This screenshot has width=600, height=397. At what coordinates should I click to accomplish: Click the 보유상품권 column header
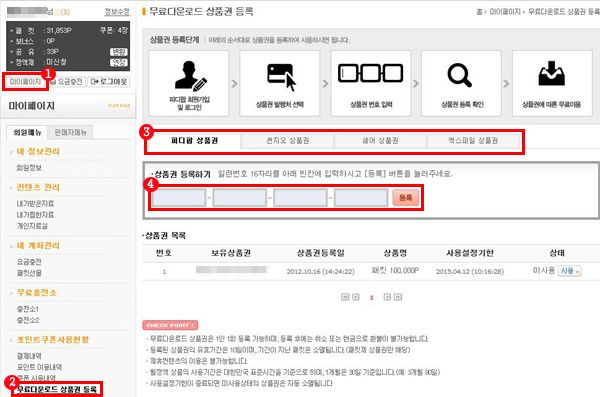click(x=231, y=253)
